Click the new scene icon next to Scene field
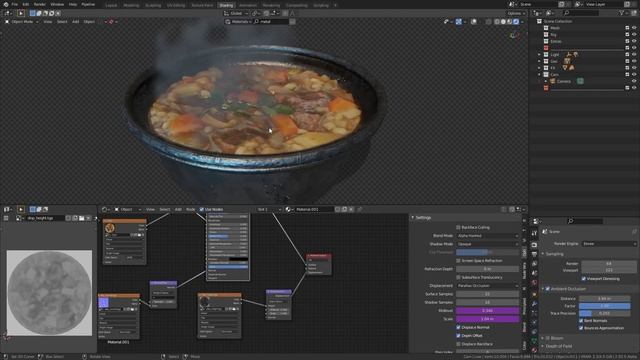The image size is (640, 360). point(562,4)
